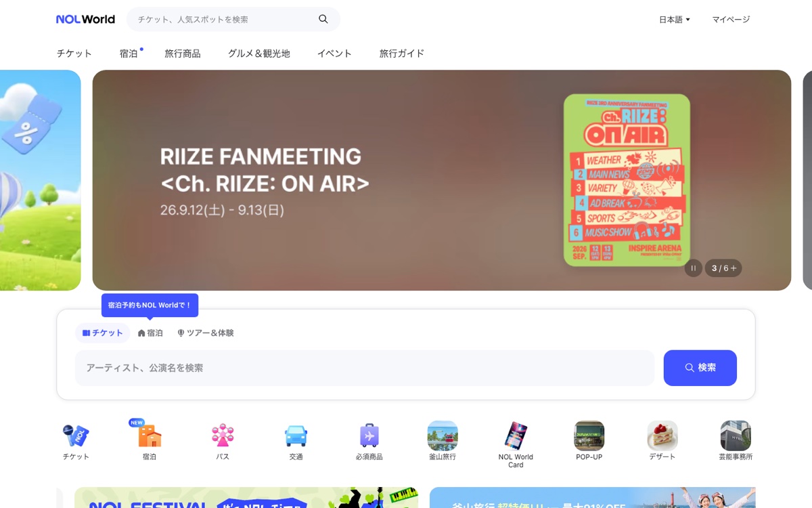This screenshot has width=812, height=508.
Task: Open the 交通 car category icon
Action: coord(296,436)
